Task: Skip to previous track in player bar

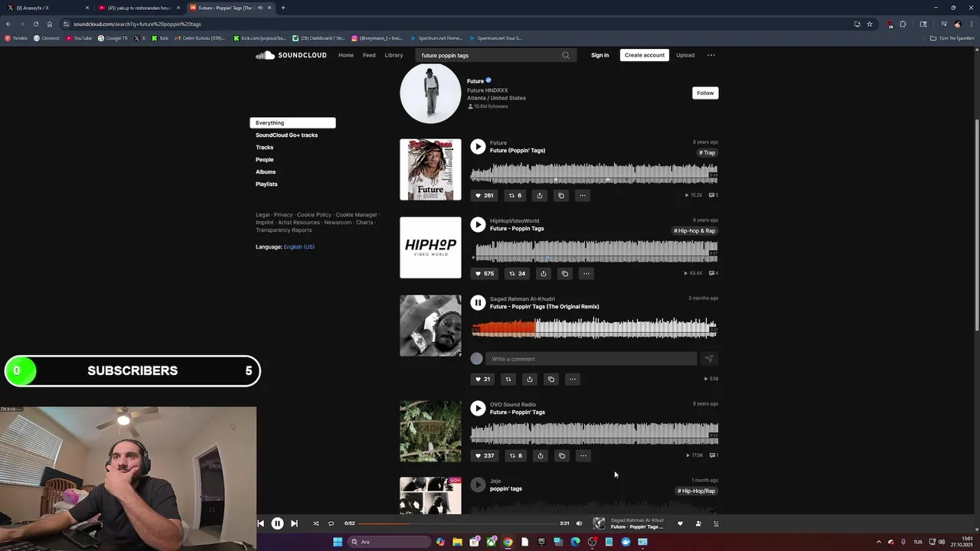Action: point(260,523)
